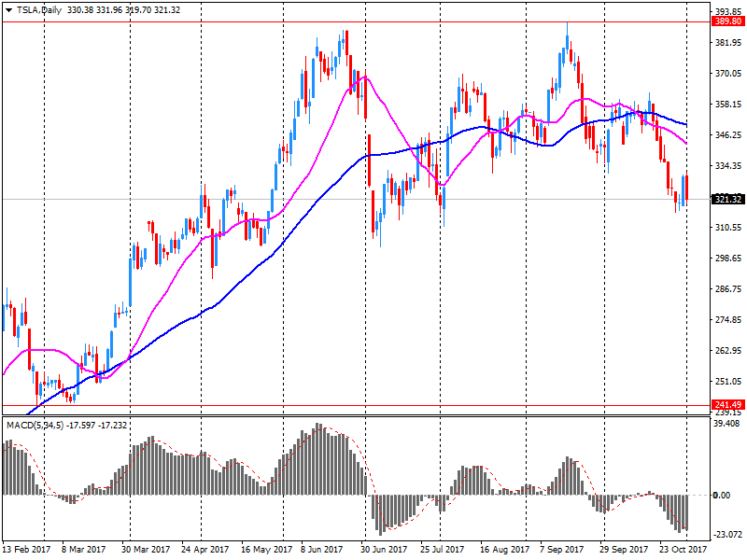Select the 274.85 price scale value
747x560 pixels.
(728, 319)
